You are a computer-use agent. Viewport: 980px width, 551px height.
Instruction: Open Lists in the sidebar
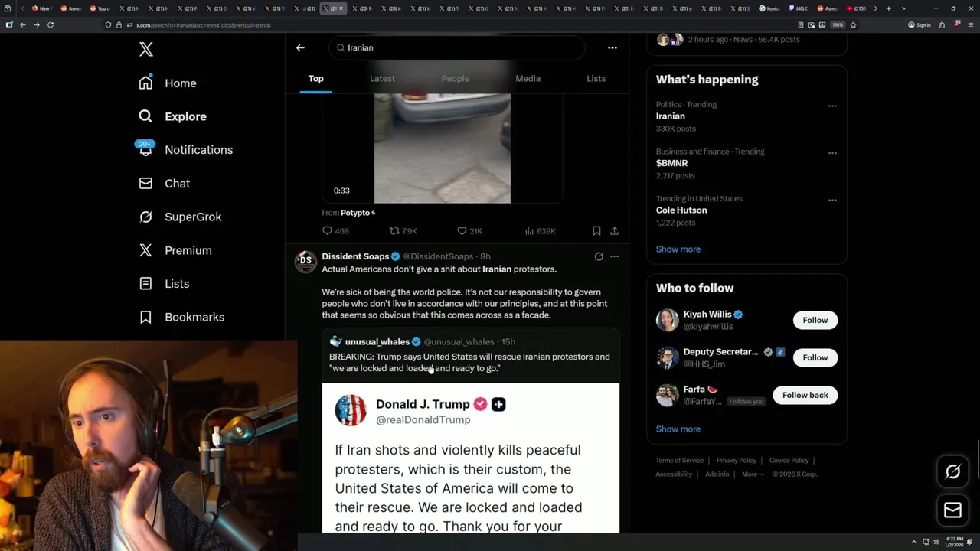click(x=164, y=283)
